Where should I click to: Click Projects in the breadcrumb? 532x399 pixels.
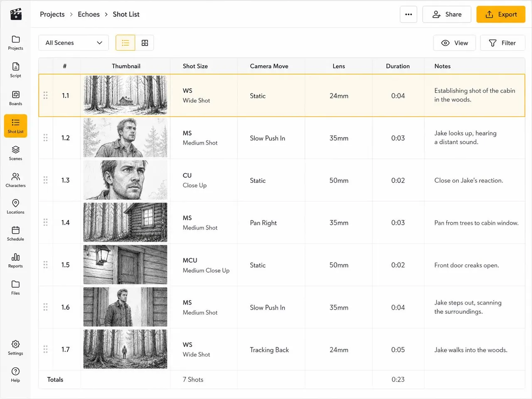tap(52, 14)
